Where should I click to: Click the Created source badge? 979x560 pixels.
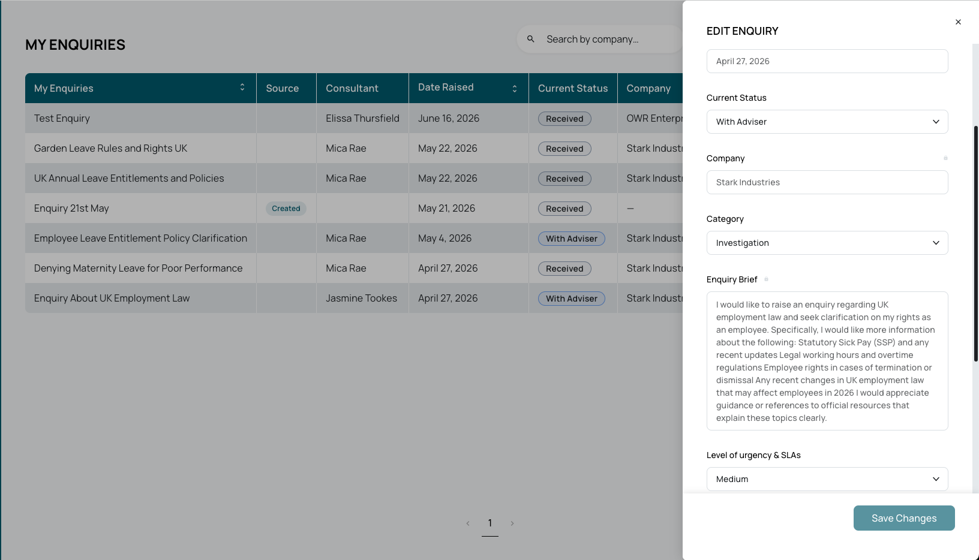[x=286, y=209]
